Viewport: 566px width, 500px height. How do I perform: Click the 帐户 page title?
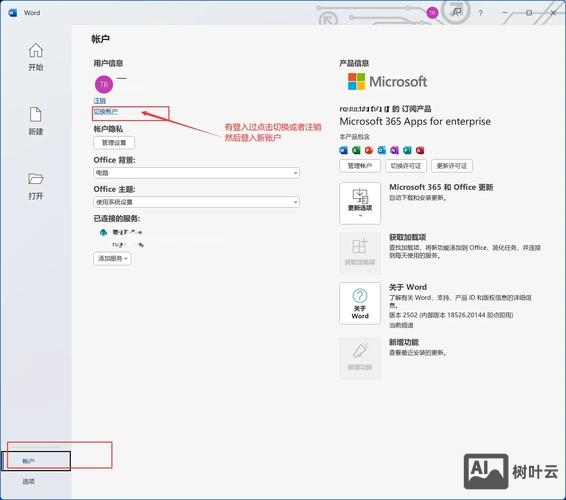pyautogui.click(x=101, y=39)
